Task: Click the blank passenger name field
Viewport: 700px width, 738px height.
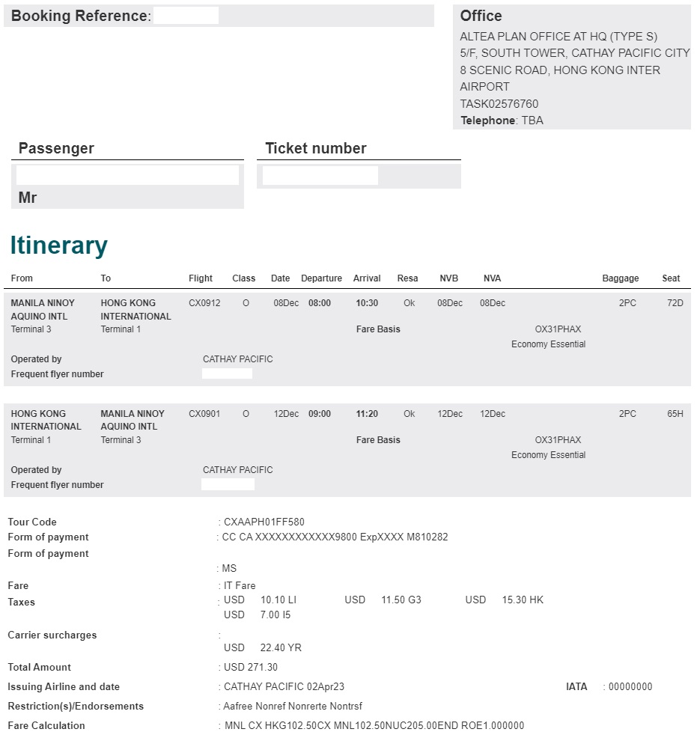Action: 127,175
